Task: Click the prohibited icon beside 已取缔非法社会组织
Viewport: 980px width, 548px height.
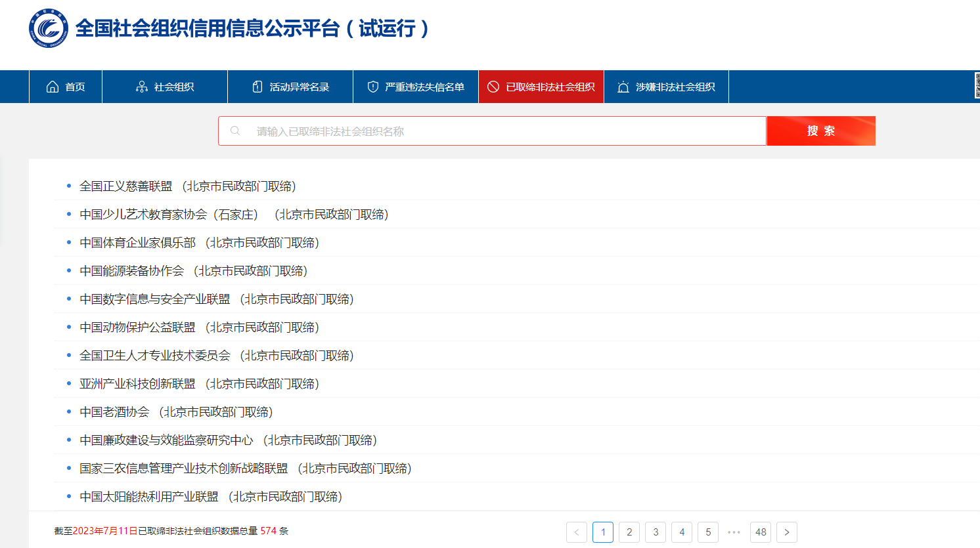Action: tap(493, 87)
